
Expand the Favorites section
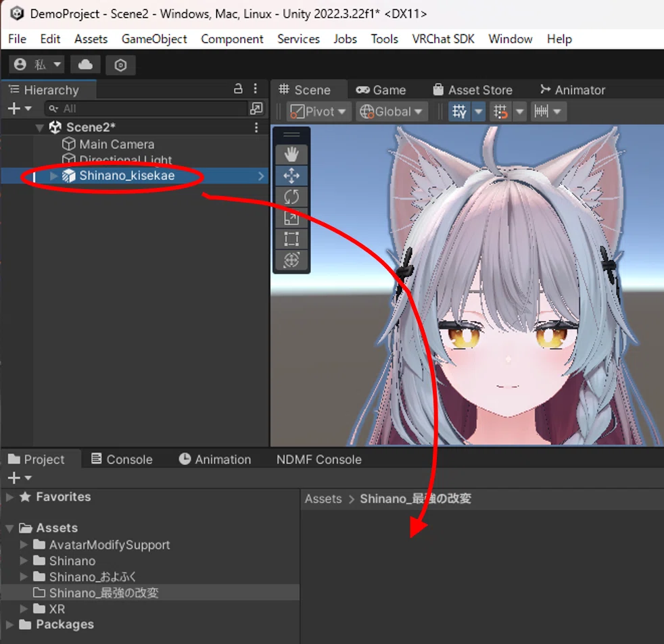coord(9,497)
